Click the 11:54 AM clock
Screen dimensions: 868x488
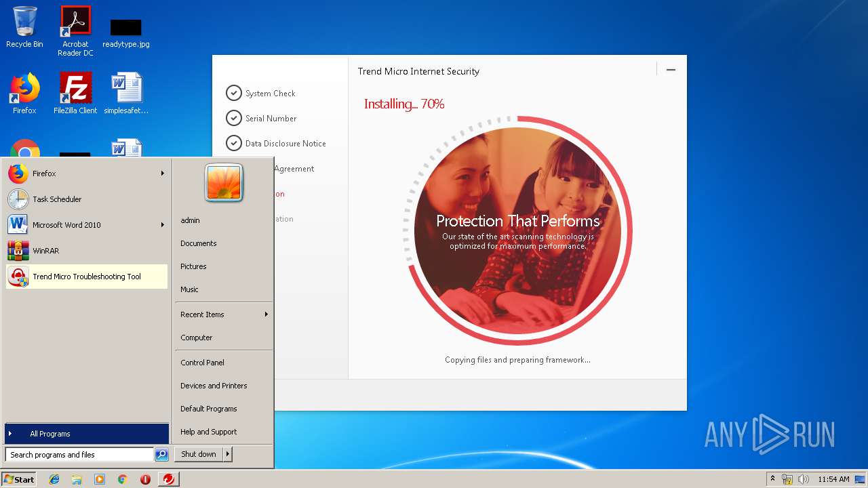pos(833,479)
